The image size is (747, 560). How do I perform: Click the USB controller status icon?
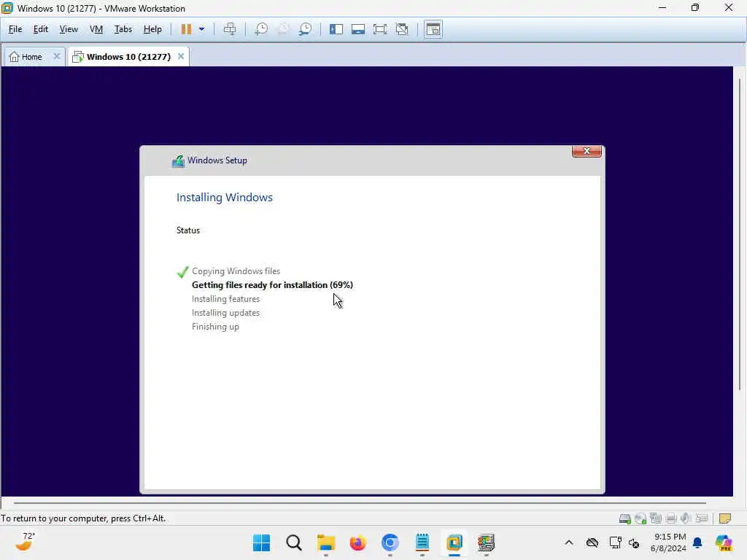point(701,518)
